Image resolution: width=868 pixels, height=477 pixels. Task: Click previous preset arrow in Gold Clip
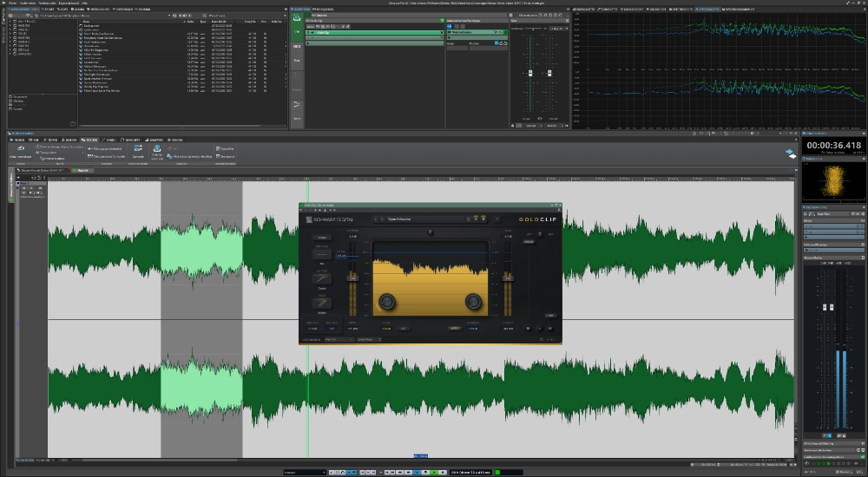[x=376, y=219]
